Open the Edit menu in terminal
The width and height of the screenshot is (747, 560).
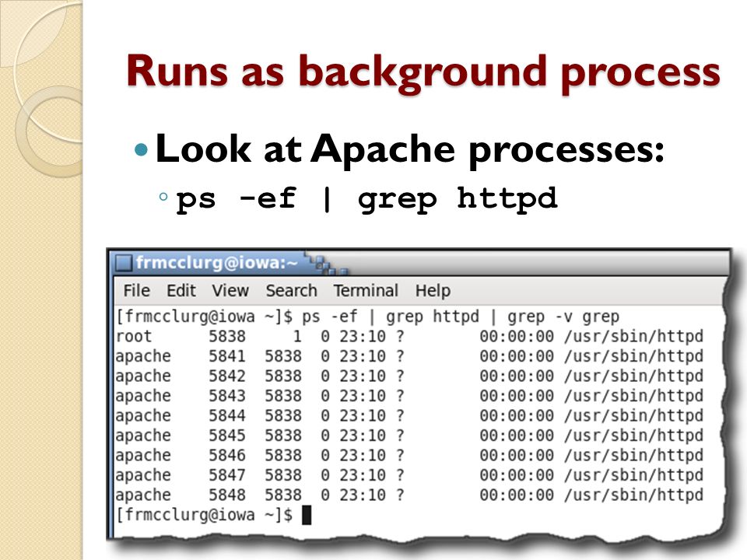(181, 290)
